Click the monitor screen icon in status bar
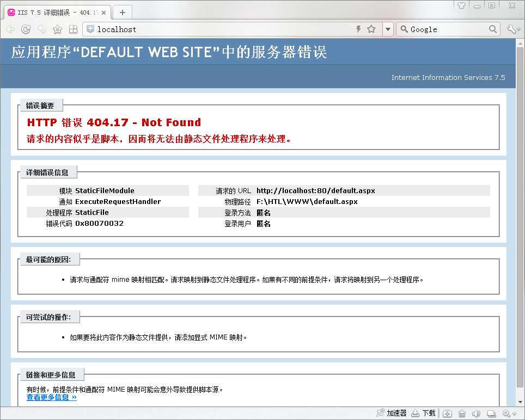This screenshot has width=525, height=420. pyautogui.click(x=491, y=413)
